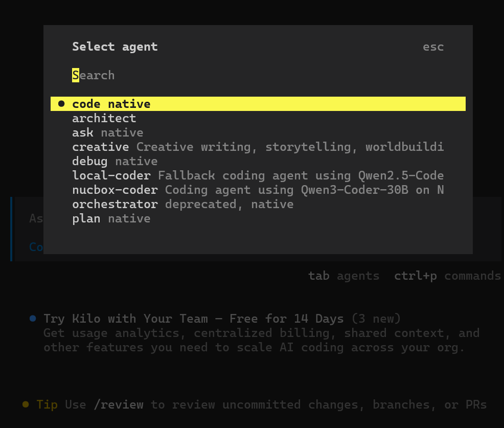Image resolution: width=504 pixels, height=428 pixels.
Task: Select the deprecated 'orchestrator' agent
Action: coord(114,204)
